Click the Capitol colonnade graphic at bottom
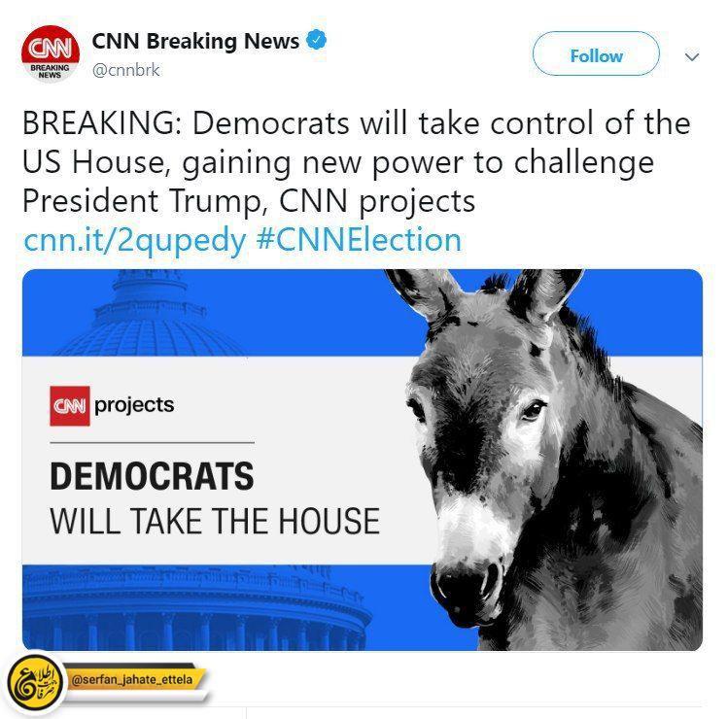728x719 pixels. click(195, 607)
